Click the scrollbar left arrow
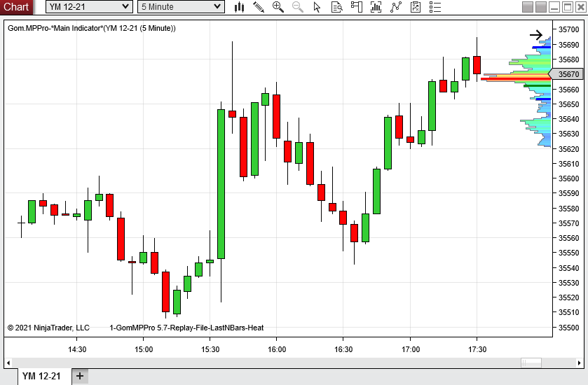Viewport: 588px width, 385px height. click(8, 363)
